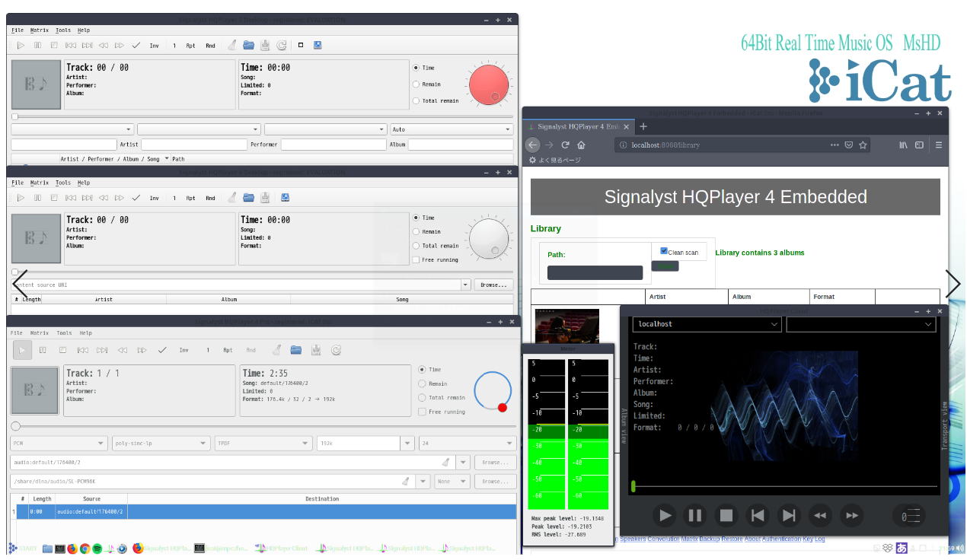Click the blue volume dial in Track 1 / 1 window
The height and width of the screenshot is (560, 967).
(x=493, y=391)
